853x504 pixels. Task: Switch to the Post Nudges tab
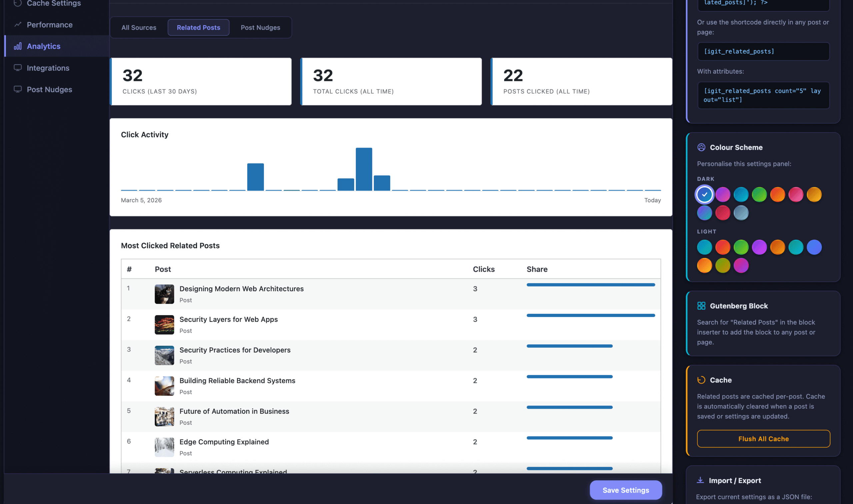260,27
